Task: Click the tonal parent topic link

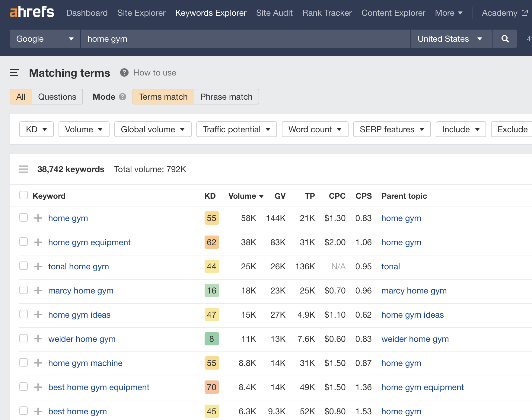Action: (390, 266)
